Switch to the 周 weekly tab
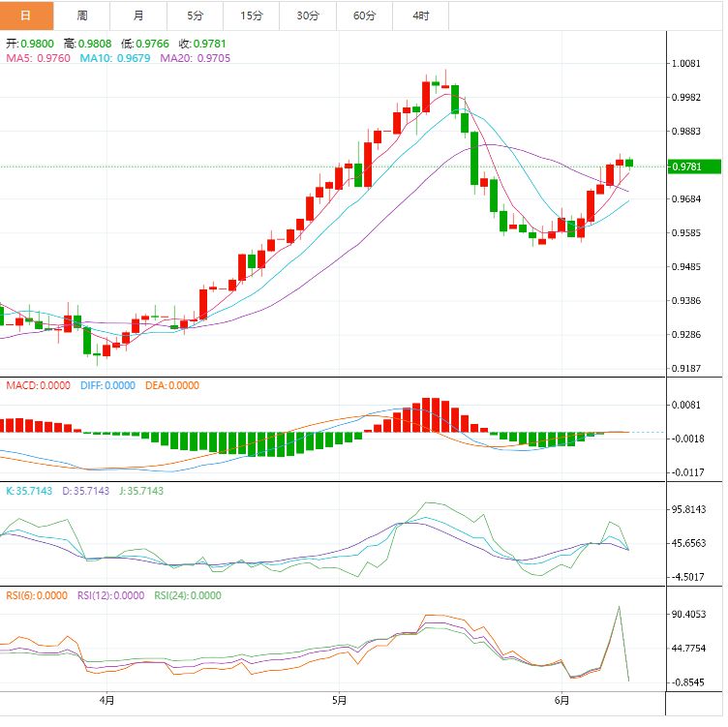Viewport: 728px width, 727px height. coord(82,15)
